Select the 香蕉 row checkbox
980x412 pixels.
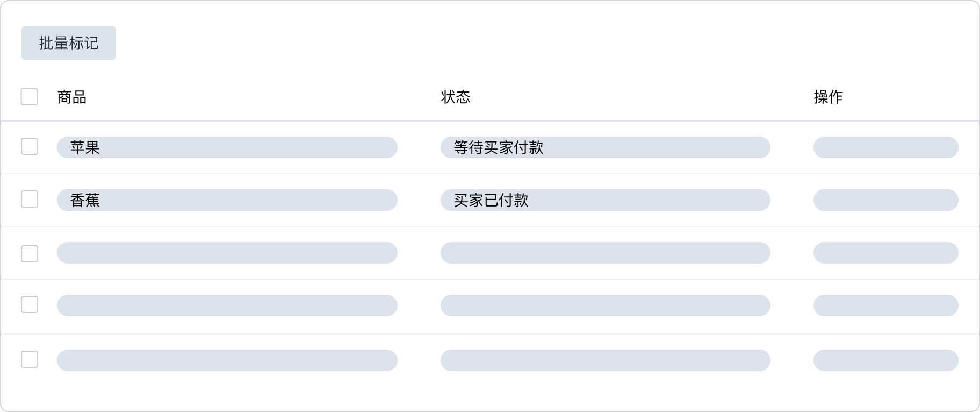point(30,199)
